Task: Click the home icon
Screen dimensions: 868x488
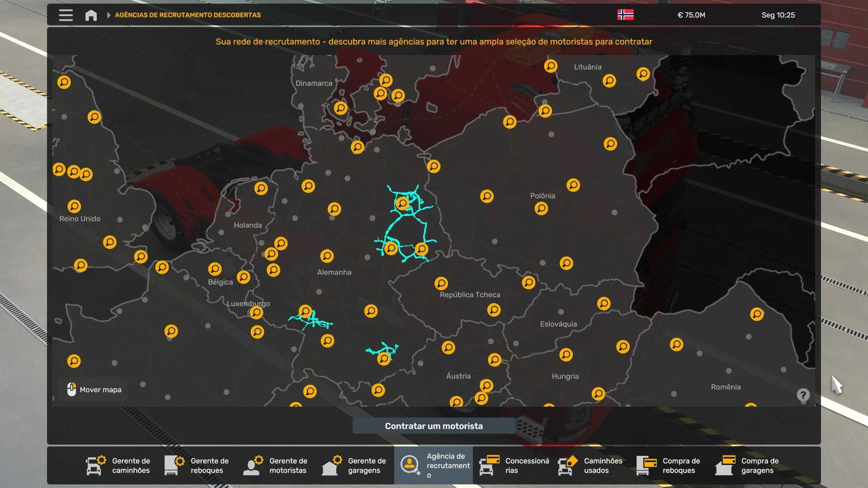Action: 91,15
